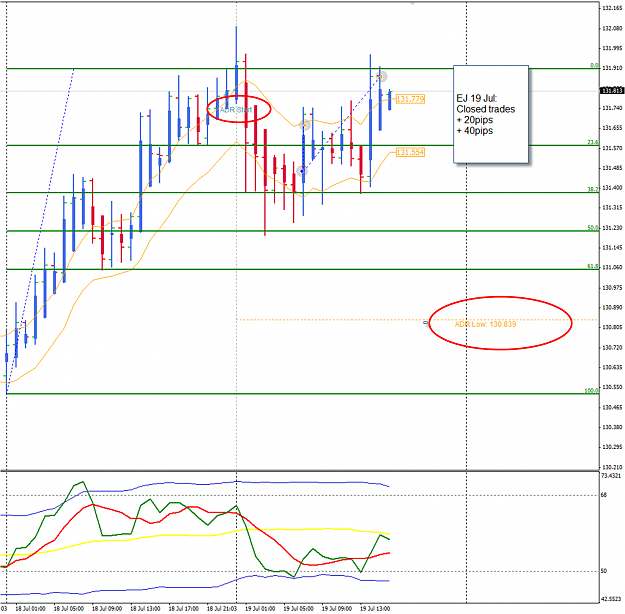This screenshot has width=625, height=614.
Task: Click the 130.210 price axis value
Action: (612, 467)
